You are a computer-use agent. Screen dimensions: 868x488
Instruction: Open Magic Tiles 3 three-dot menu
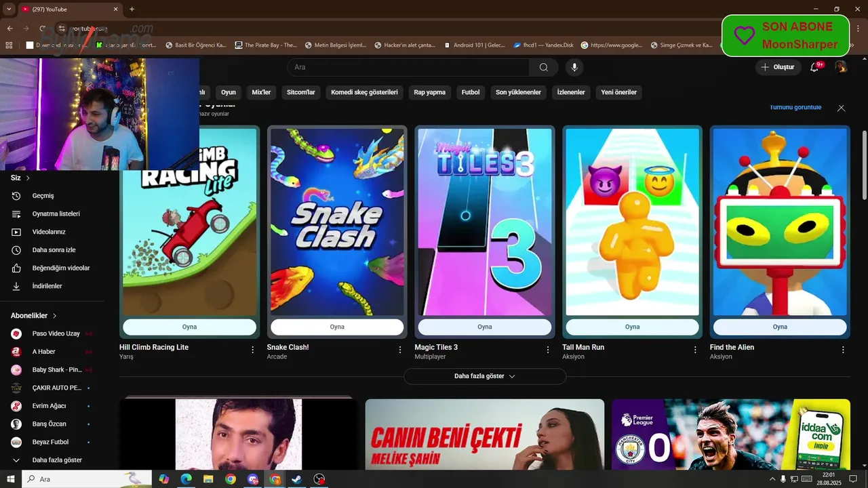pyautogui.click(x=548, y=350)
